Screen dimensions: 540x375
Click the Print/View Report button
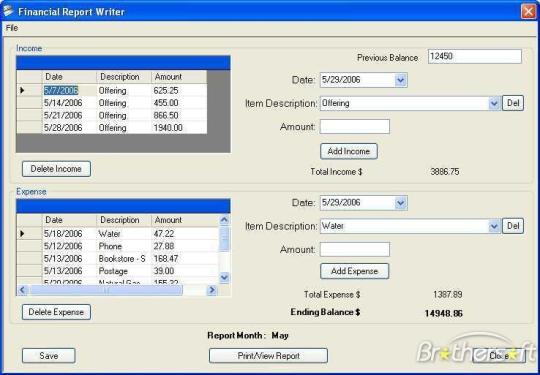pos(268,356)
